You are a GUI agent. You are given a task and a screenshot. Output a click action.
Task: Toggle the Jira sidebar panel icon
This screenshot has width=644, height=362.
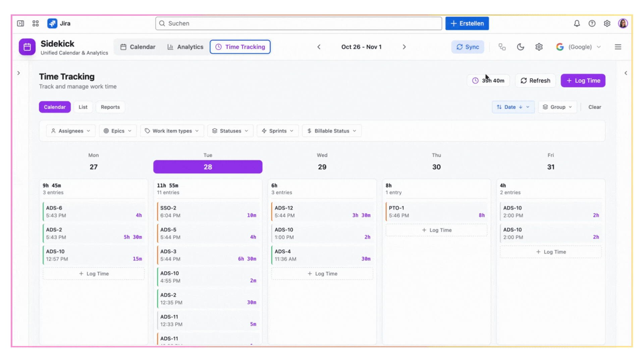(x=20, y=23)
